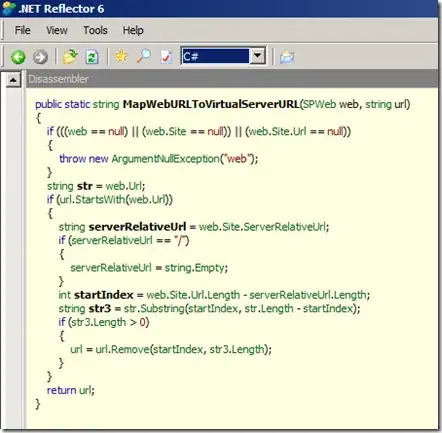The image size is (442, 433).
Task: Open the View menu
Action: coord(57,30)
